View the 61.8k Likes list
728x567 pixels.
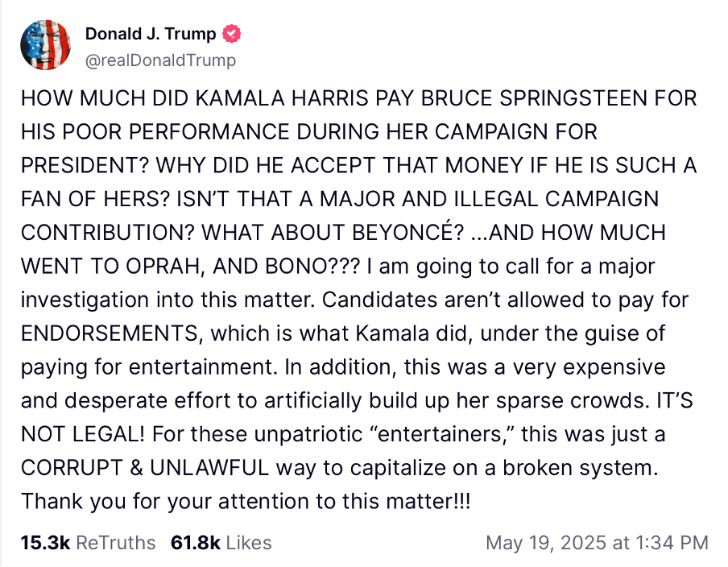coord(221,543)
